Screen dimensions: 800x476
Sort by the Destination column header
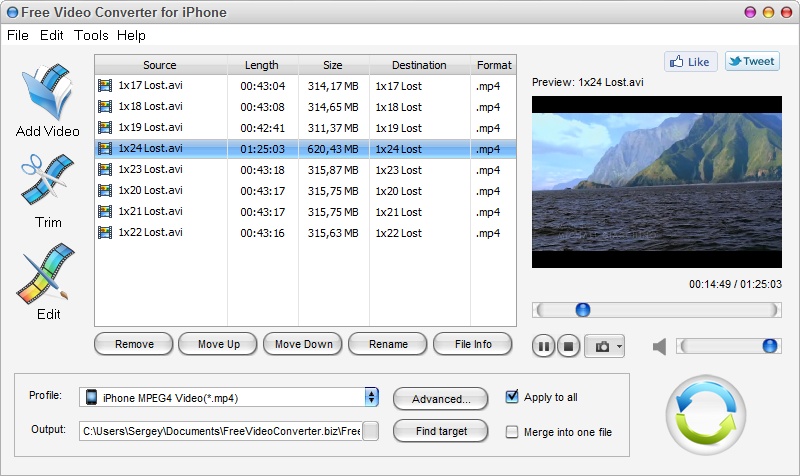coord(419,65)
